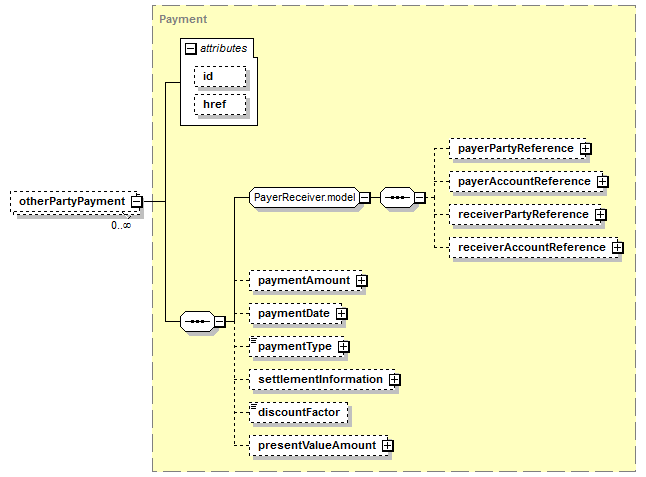Select the paymentDate label
This screenshot has width=646, height=477.
[294, 313]
